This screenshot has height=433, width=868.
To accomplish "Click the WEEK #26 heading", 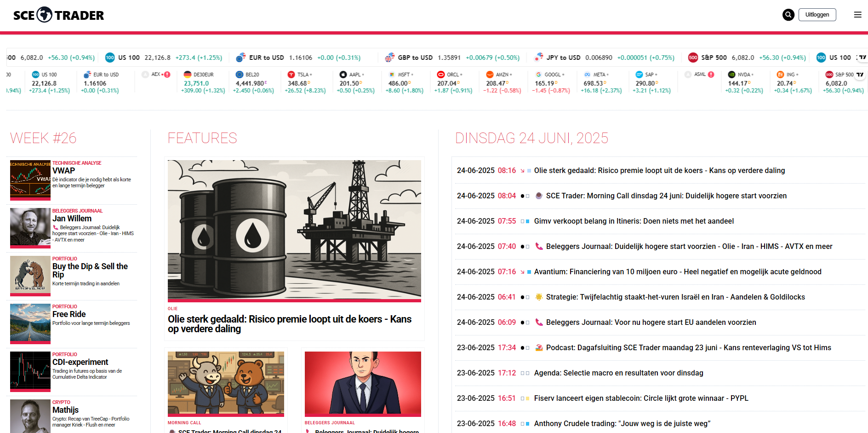I will (43, 138).
